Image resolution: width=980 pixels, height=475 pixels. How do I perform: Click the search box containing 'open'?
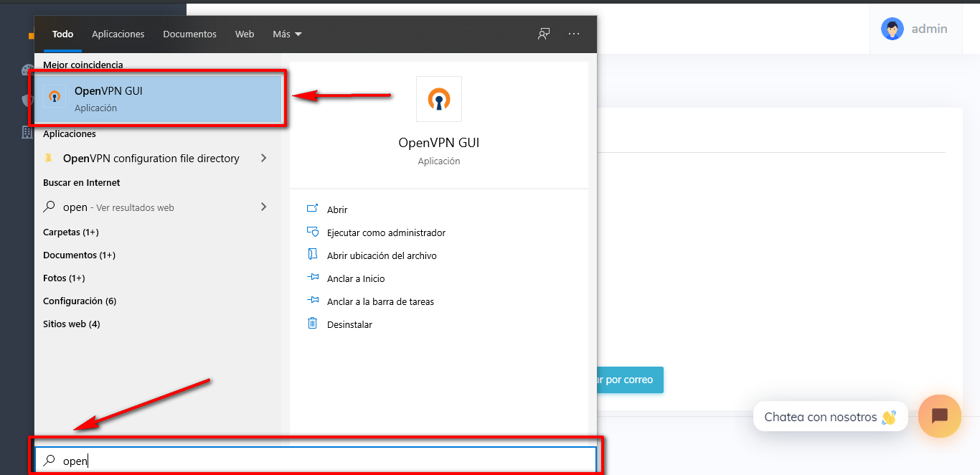tap(316, 461)
